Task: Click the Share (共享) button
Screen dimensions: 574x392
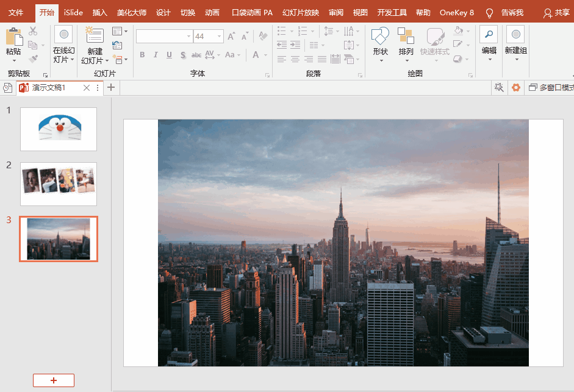Action: 557,13
